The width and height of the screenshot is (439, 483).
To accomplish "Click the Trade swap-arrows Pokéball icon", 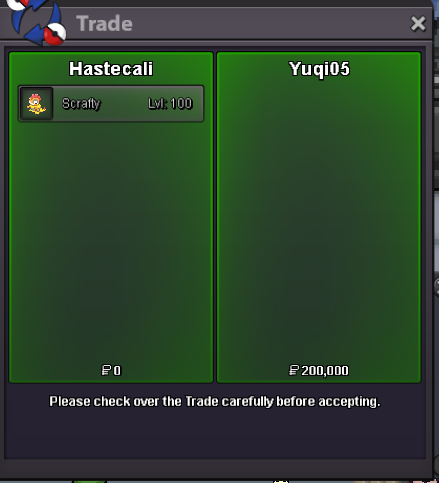I will pyautogui.click(x=37, y=22).
